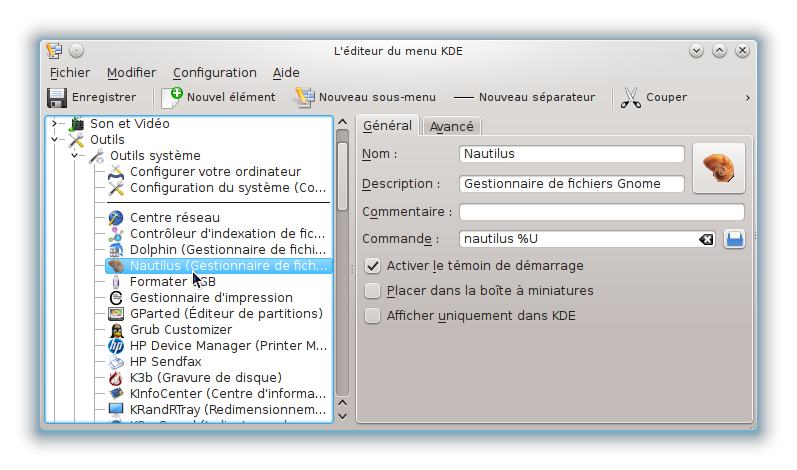Browse for command with blue folder icon

point(734,239)
